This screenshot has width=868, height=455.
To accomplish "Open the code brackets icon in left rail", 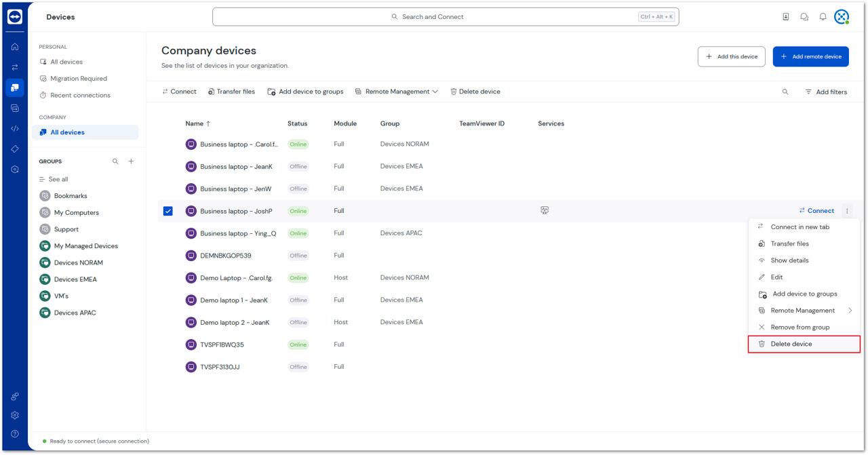I will point(15,128).
